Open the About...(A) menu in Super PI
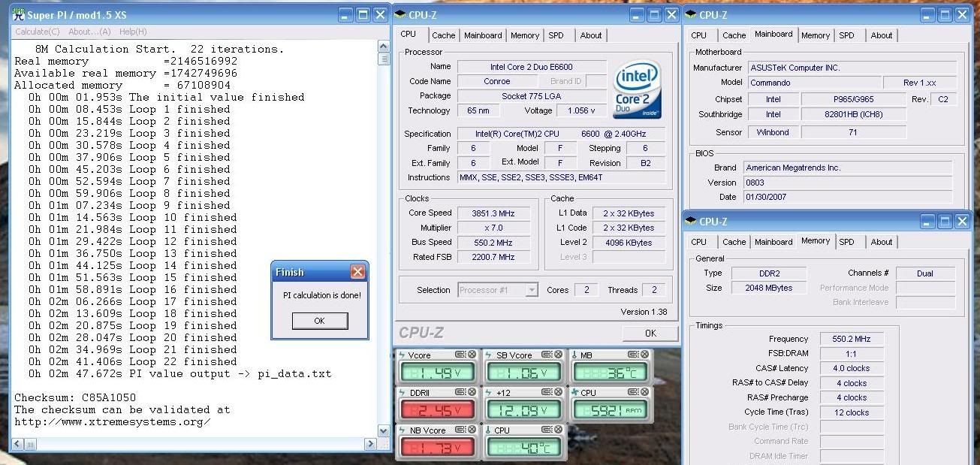The image size is (980, 465). (x=89, y=32)
